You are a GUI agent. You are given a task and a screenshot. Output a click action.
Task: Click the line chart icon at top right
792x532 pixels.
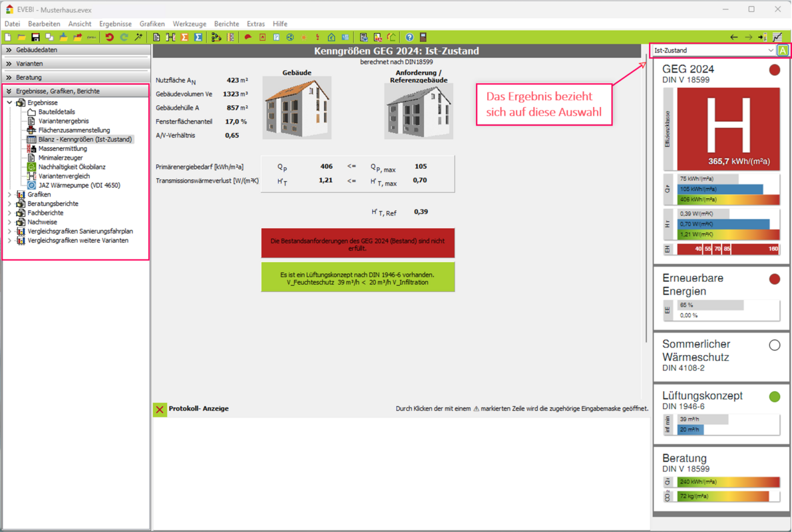coord(777,37)
